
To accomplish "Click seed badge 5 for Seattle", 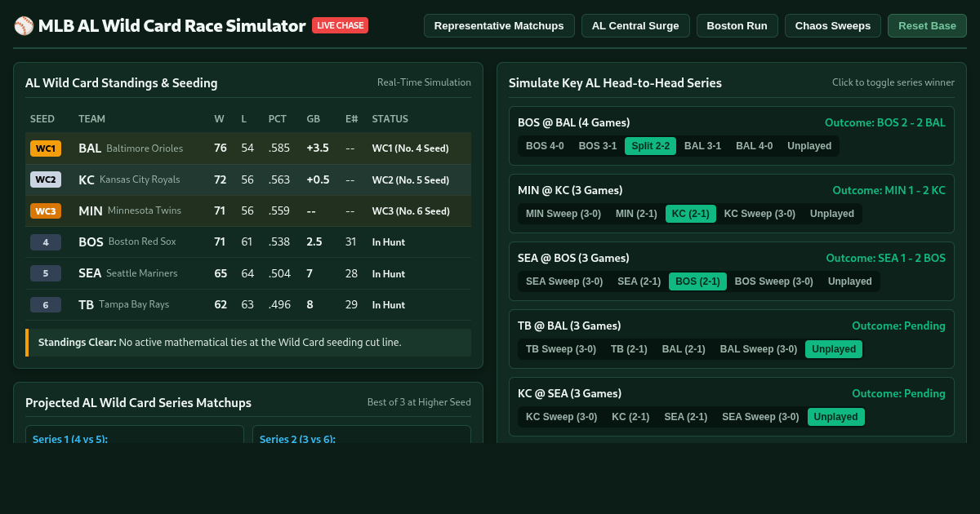I will click(x=46, y=273).
